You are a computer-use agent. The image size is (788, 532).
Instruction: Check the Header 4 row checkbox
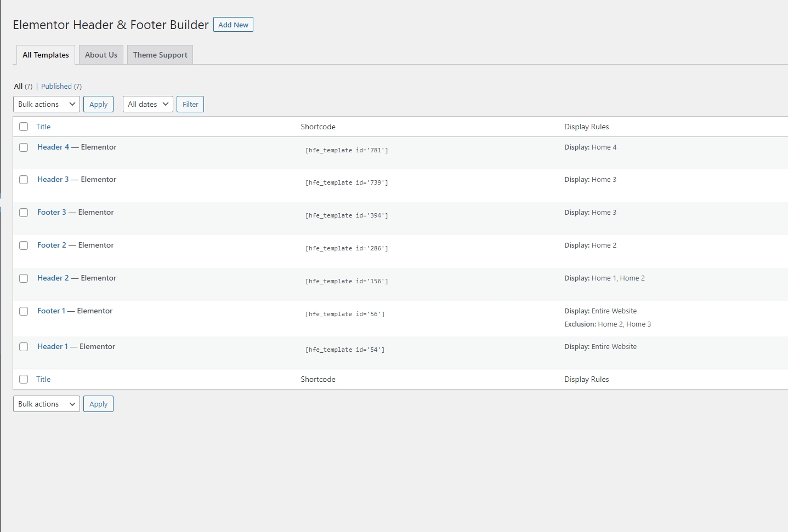pos(24,147)
